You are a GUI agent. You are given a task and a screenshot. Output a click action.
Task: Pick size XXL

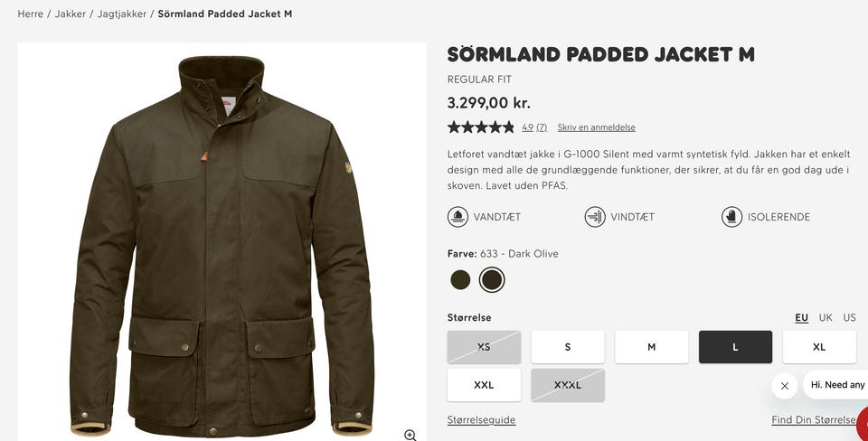484,385
